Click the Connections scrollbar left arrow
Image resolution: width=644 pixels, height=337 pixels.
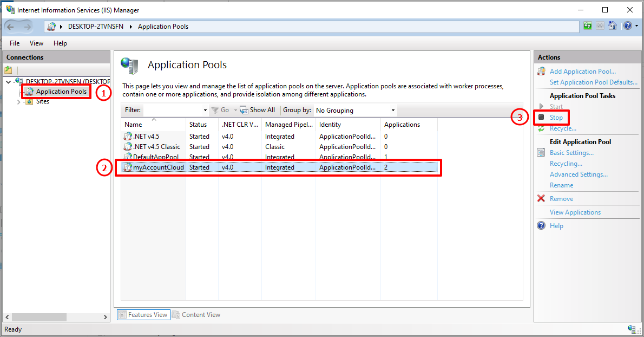(7, 317)
